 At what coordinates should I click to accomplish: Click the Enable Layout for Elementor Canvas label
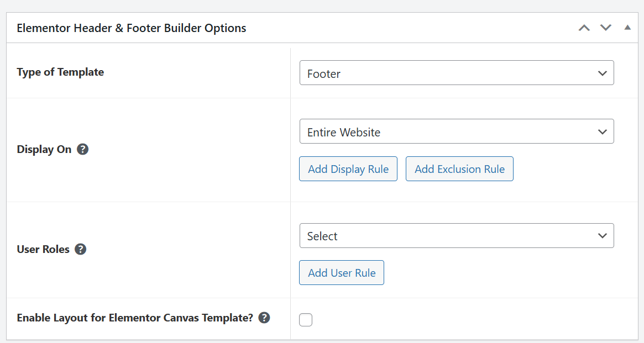click(135, 318)
